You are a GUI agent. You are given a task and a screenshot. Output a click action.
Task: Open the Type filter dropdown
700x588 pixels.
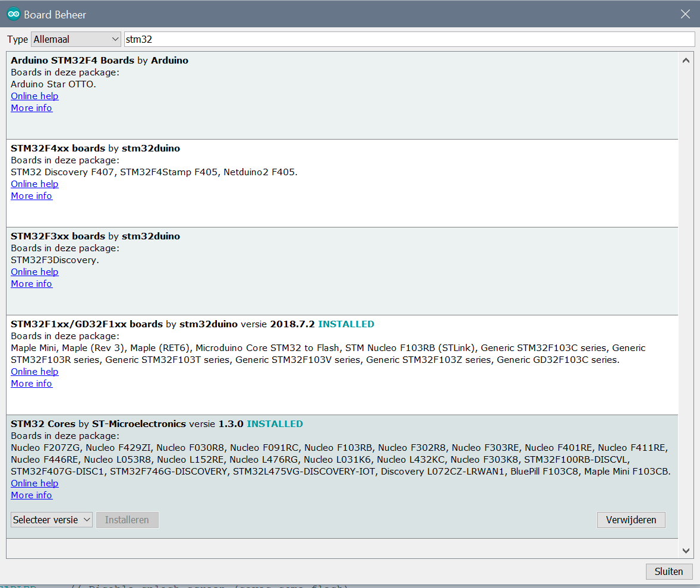(75, 39)
